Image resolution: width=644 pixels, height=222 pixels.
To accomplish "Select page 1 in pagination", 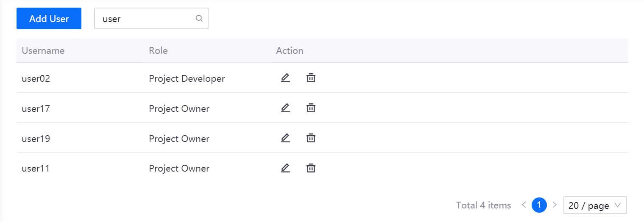I will (539, 205).
